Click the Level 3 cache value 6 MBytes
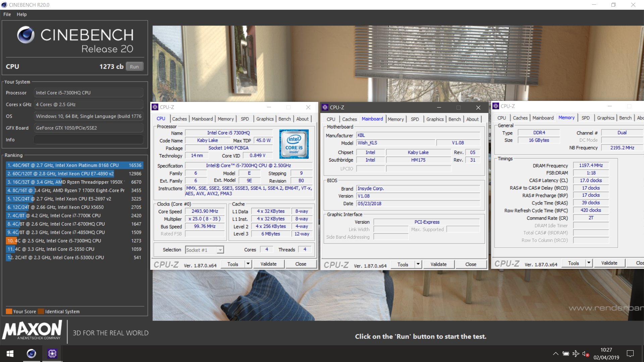The image size is (644, 362). click(271, 234)
